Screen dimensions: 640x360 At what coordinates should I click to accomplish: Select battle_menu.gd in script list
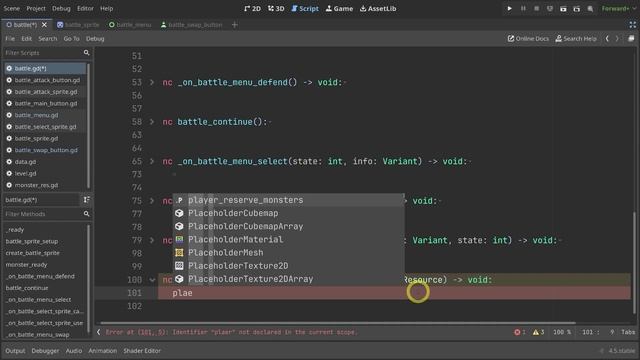(x=46, y=116)
